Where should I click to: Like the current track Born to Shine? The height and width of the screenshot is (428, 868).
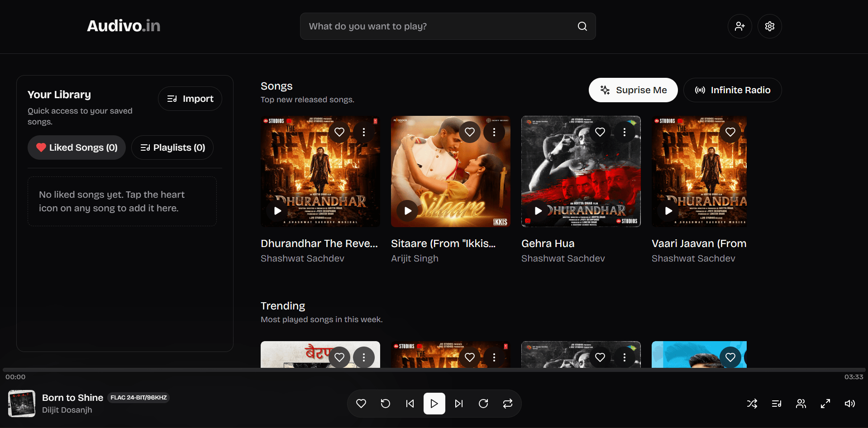click(x=361, y=404)
